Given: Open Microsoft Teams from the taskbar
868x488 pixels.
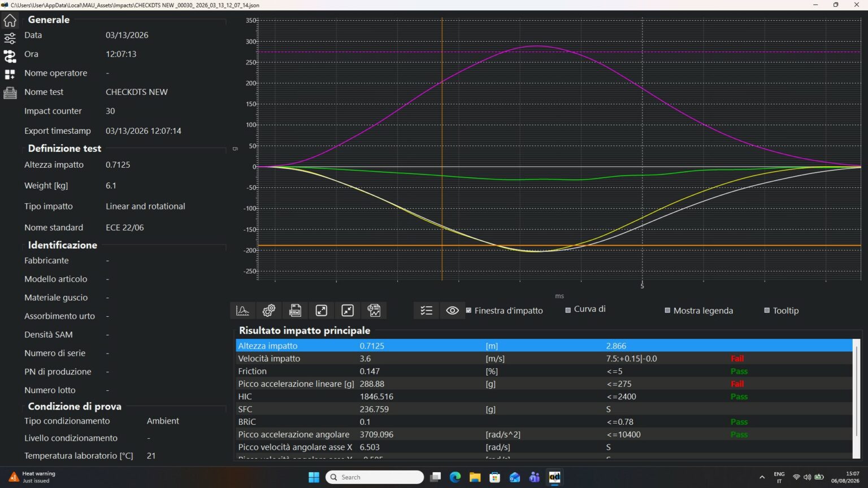Looking at the screenshot, I should (534, 477).
